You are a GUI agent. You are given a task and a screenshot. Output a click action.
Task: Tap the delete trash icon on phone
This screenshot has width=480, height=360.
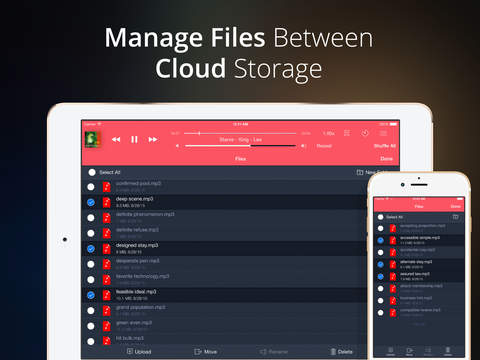[448, 350]
